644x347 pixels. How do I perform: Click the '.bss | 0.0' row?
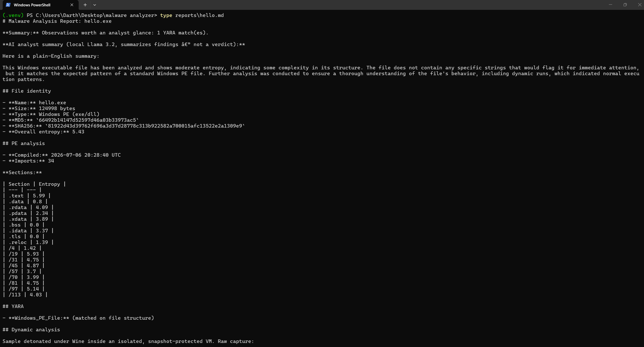tap(24, 225)
